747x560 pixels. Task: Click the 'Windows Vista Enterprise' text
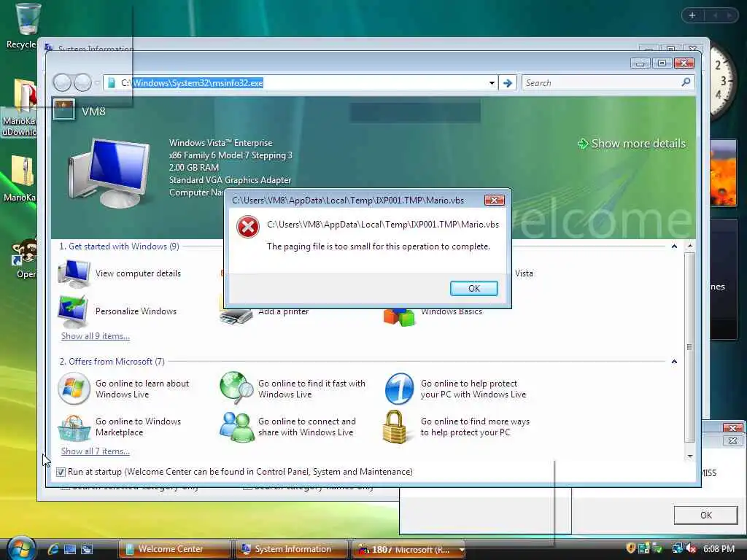click(220, 143)
